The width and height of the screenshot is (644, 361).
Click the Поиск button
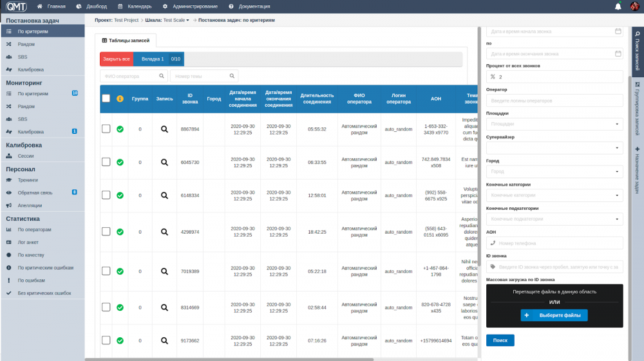click(x=500, y=340)
